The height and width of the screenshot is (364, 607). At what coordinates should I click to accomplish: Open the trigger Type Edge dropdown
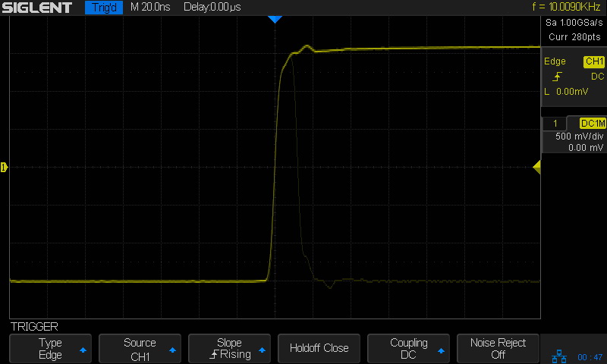[50, 348]
